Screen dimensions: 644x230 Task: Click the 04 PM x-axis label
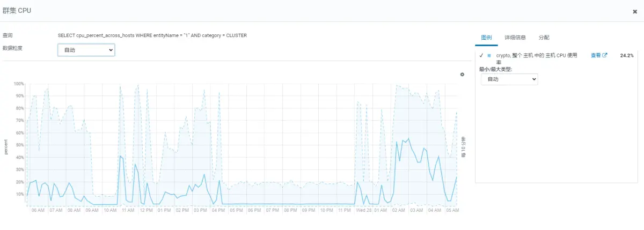click(x=218, y=211)
